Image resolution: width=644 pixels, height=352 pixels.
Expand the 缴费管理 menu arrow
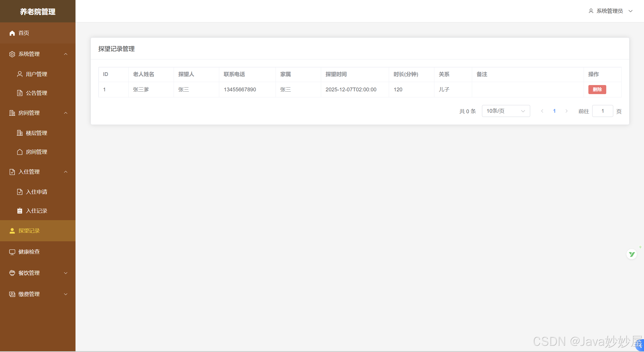click(66, 294)
